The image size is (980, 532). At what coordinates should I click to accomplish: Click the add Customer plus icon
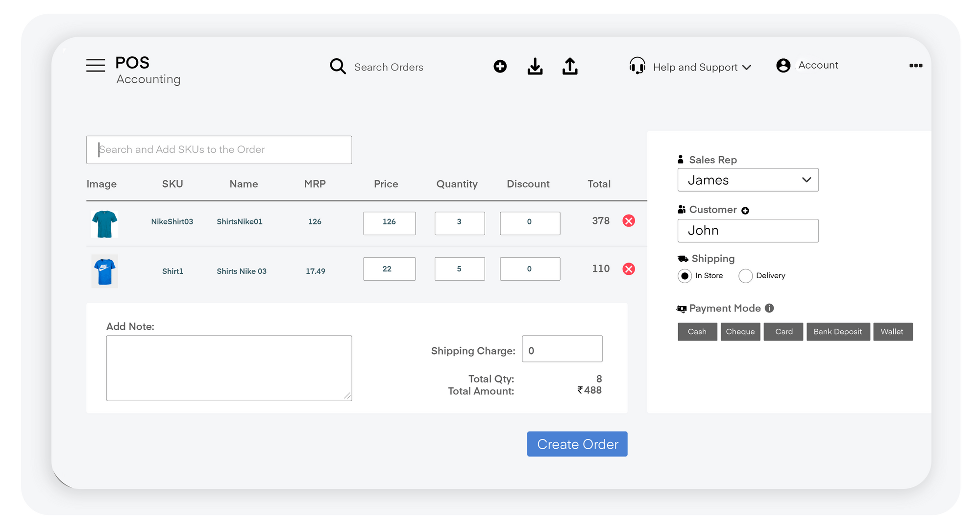click(745, 210)
